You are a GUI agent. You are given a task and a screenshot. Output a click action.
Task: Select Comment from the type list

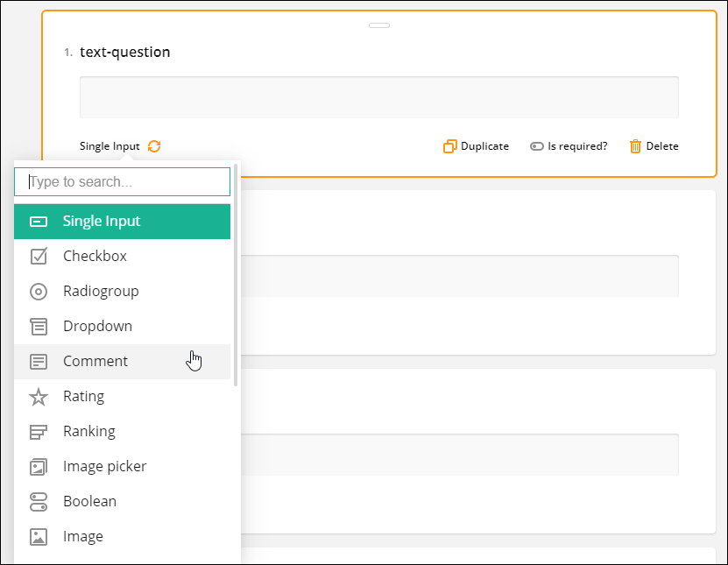(122, 362)
